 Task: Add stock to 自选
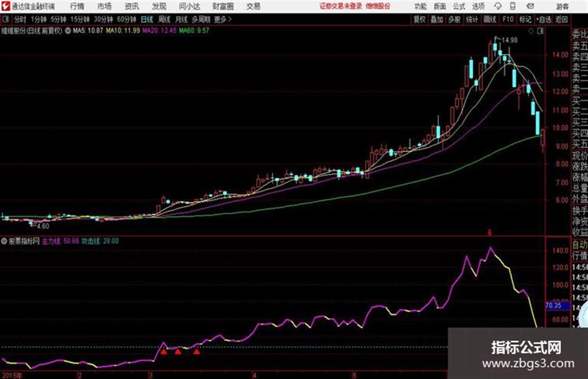point(544,19)
